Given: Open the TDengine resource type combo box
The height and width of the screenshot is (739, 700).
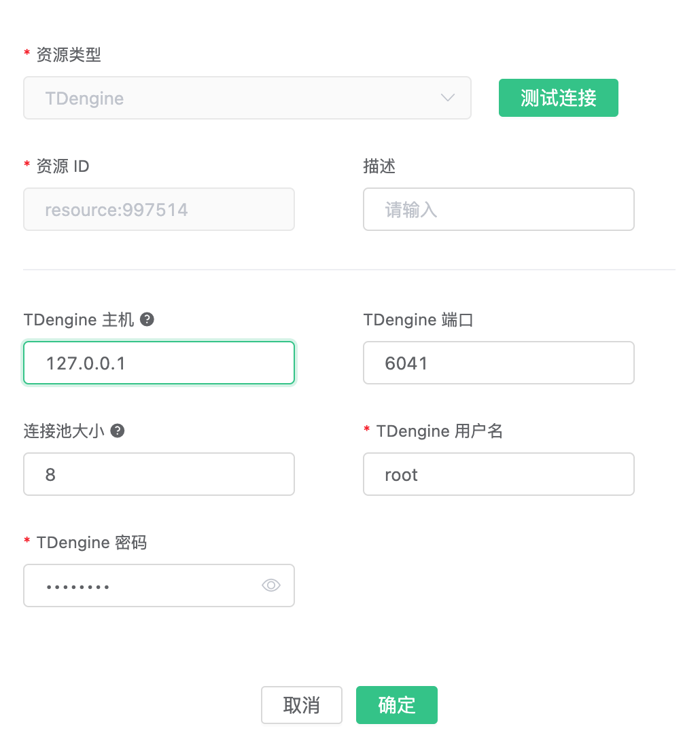Looking at the screenshot, I should click(231, 98).
